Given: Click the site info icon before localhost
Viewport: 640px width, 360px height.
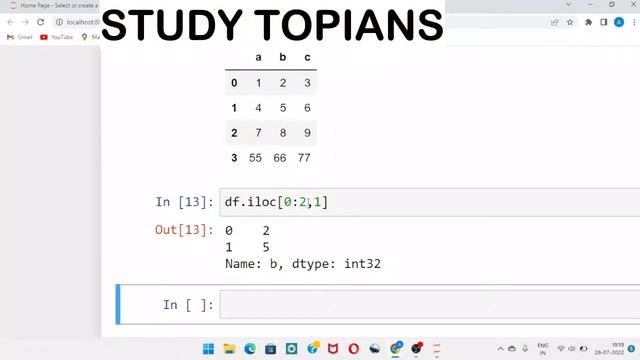Looking at the screenshot, I should tap(59, 22).
